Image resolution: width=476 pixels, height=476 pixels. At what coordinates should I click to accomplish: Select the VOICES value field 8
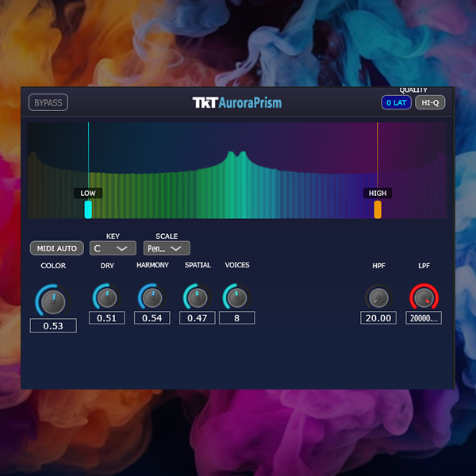236,318
